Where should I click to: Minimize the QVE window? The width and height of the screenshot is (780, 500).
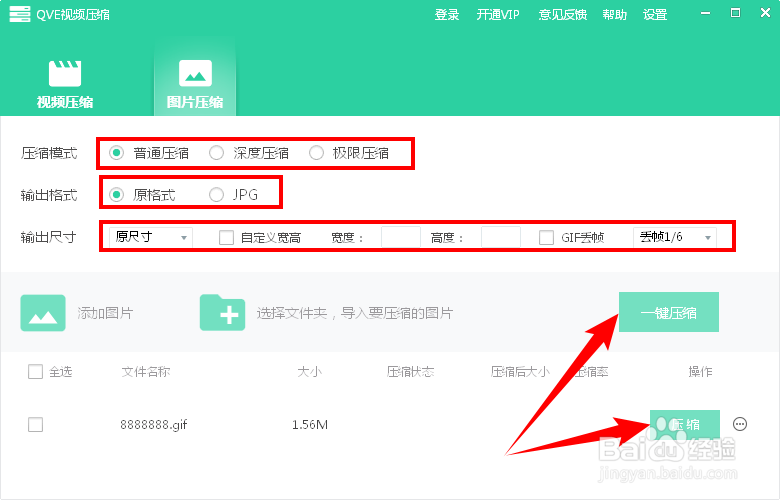click(x=705, y=13)
